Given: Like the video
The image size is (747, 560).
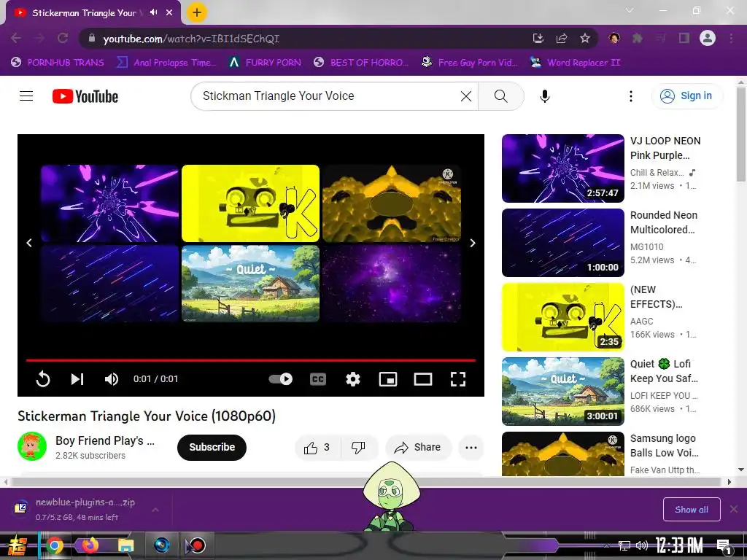Looking at the screenshot, I should (x=317, y=447).
